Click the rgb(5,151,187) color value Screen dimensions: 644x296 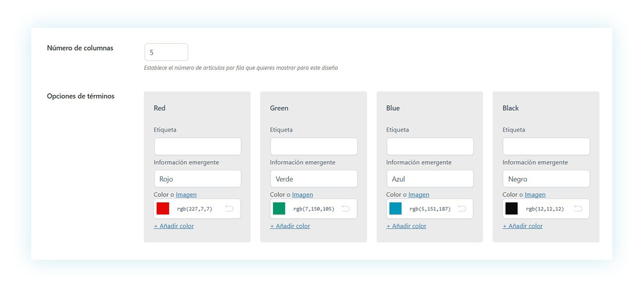(430, 209)
